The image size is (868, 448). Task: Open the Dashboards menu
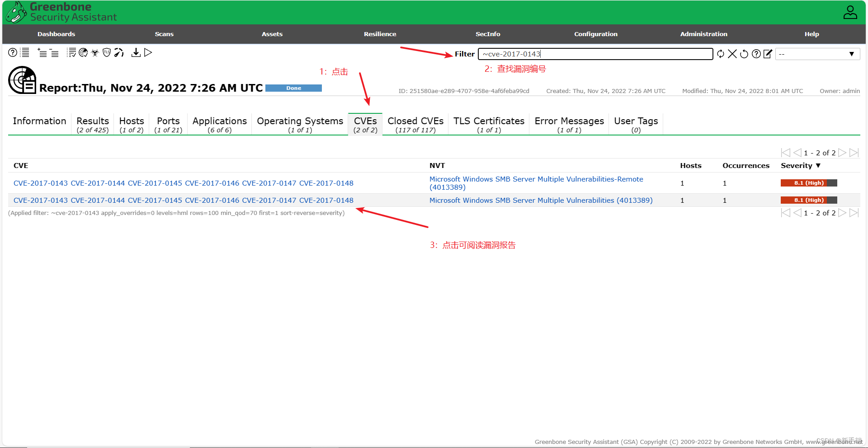[56, 34]
